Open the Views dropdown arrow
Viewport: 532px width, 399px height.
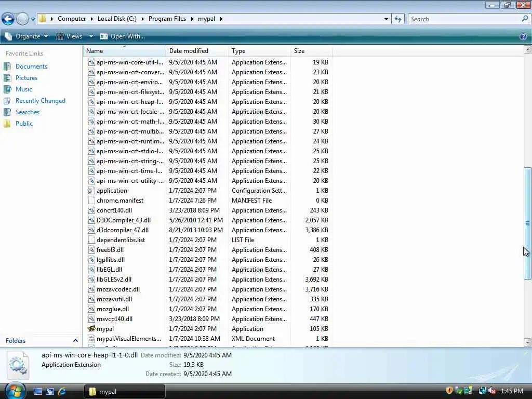(91, 36)
